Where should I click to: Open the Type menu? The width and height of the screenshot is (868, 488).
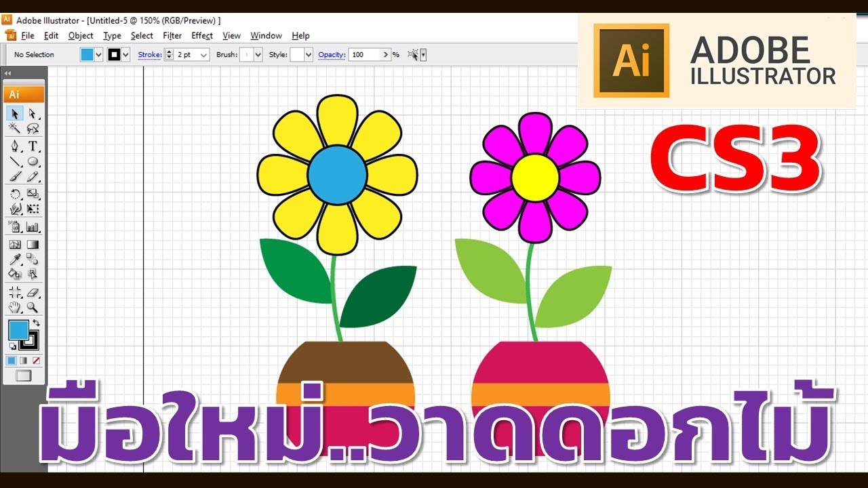112,36
